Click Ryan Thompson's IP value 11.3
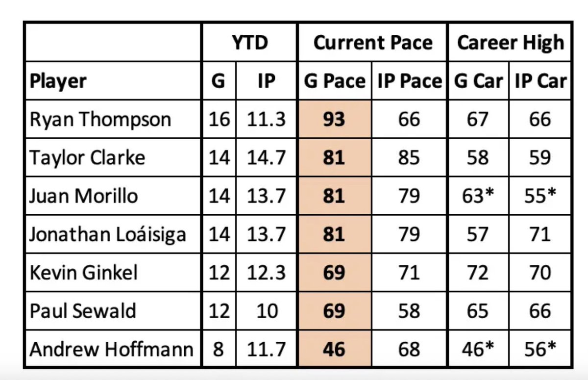This screenshot has width=588, height=380. tap(266, 119)
